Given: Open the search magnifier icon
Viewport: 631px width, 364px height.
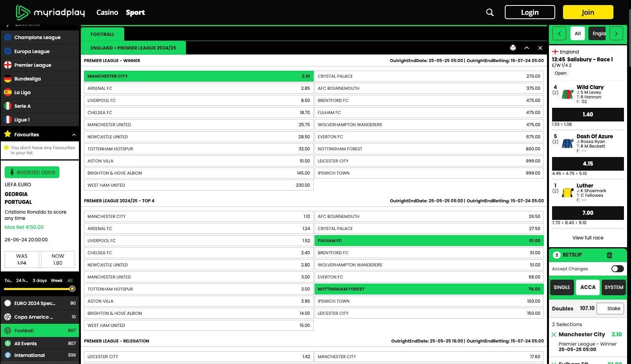Looking at the screenshot, I should (x=490, y=12).
